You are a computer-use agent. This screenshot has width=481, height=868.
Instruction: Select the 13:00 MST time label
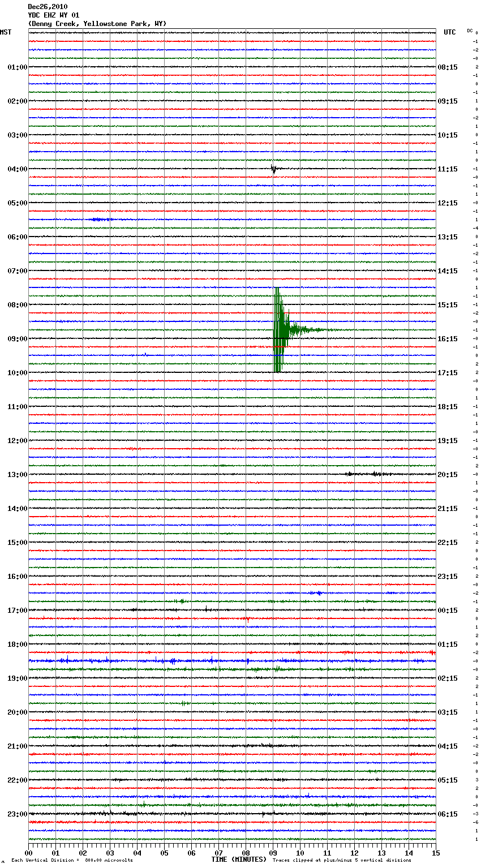pos(17,475)
